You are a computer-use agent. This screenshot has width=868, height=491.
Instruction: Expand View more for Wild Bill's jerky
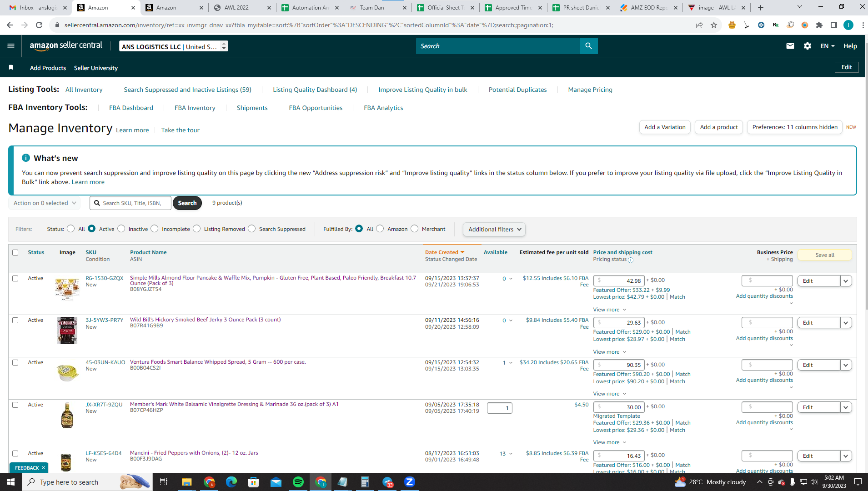tap(610, 352)
